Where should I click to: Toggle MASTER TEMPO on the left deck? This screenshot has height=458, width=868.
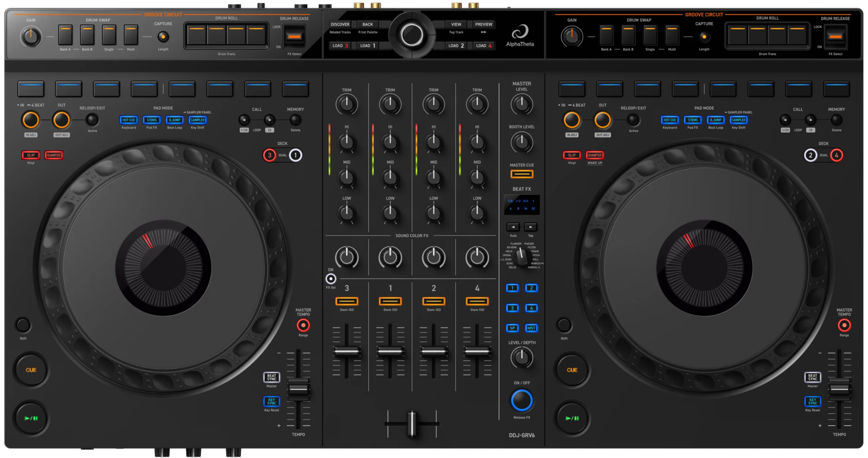tap(303, 325)
